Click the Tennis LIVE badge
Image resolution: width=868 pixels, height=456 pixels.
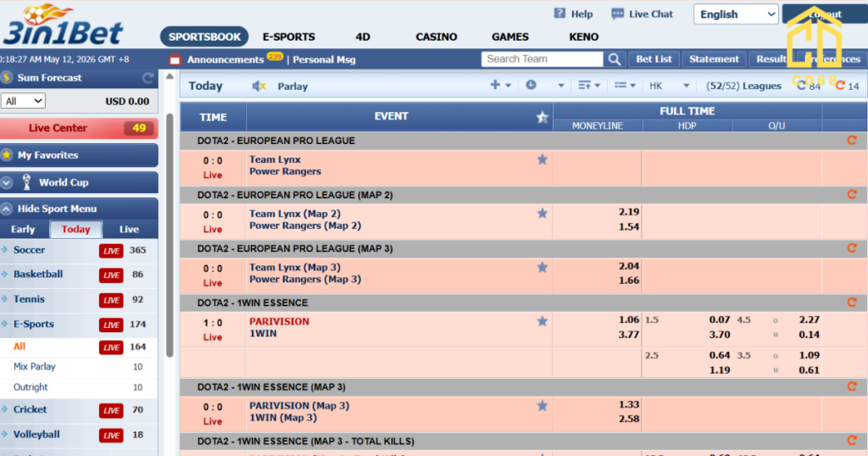click(x=111, y=300)
